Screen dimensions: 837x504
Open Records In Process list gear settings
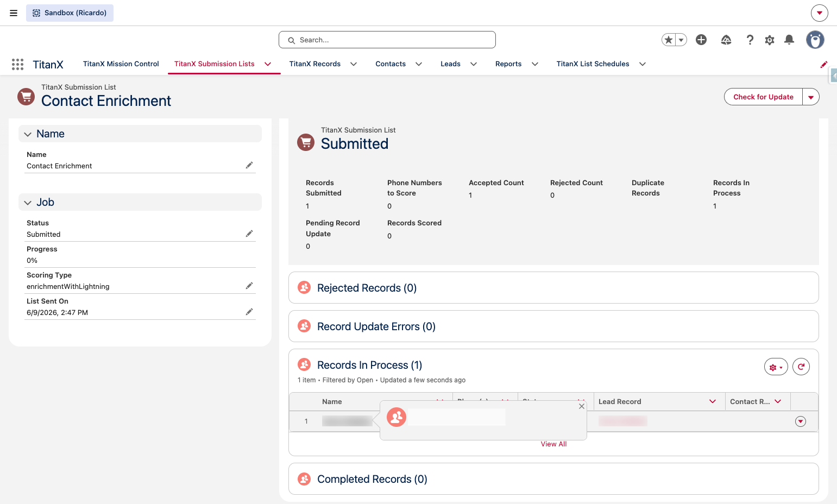(x=776, y=367)
